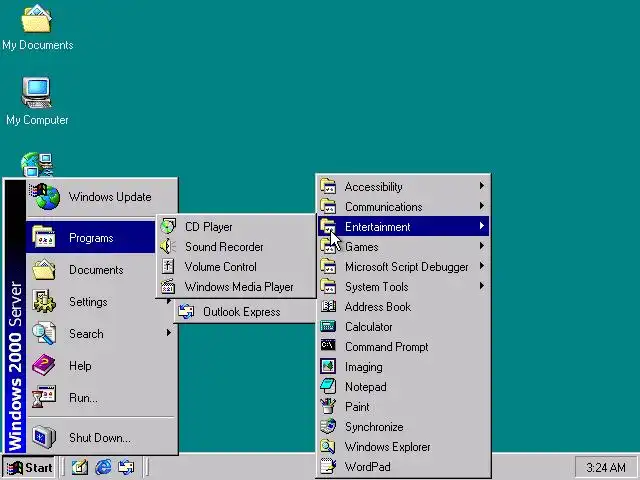640x480 pixels.
Task: Click the Command Prompt text label
Action: [387, 347]
